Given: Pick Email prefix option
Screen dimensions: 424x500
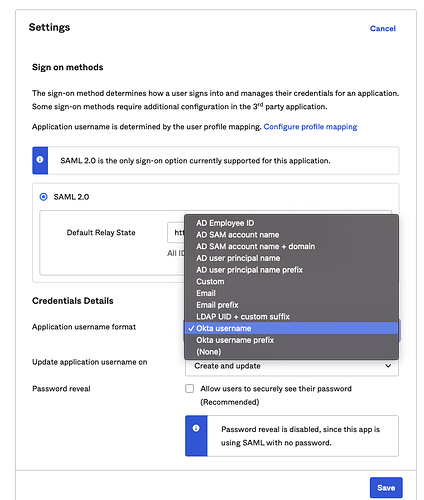Looking at the screenshot, I should [291, 305].
